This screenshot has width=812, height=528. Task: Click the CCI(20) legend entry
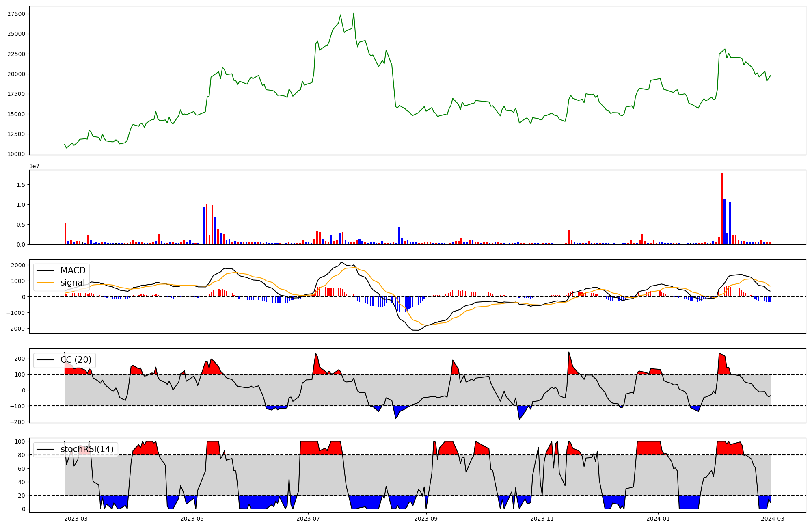click(x=76, y=360)
